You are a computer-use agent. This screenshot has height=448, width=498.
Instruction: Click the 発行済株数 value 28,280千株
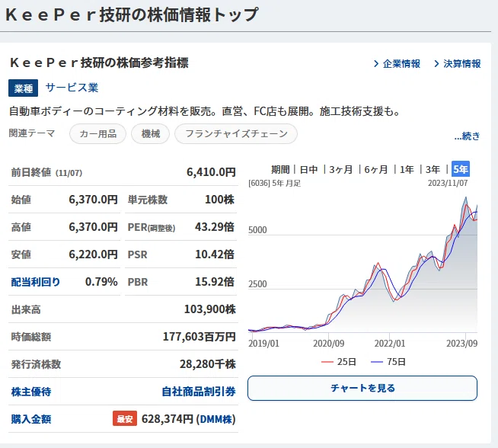tap(208, 364)
